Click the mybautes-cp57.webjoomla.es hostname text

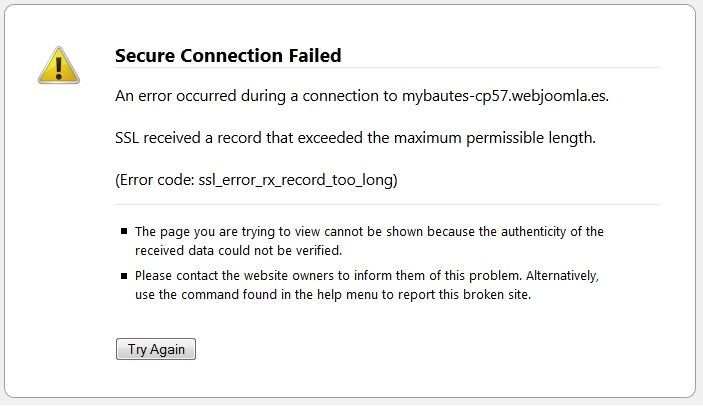click(505, 96)
